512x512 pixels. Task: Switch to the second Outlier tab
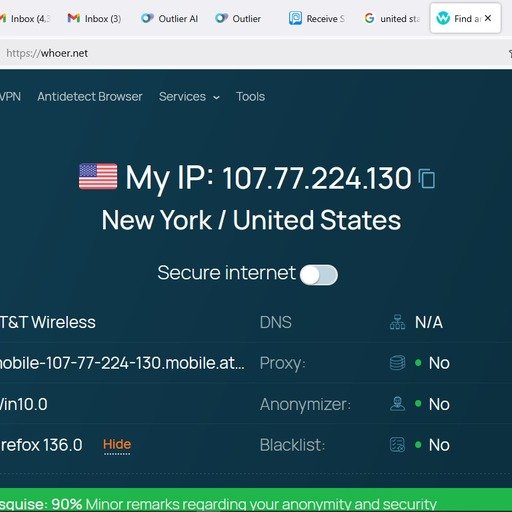(238, 18)
